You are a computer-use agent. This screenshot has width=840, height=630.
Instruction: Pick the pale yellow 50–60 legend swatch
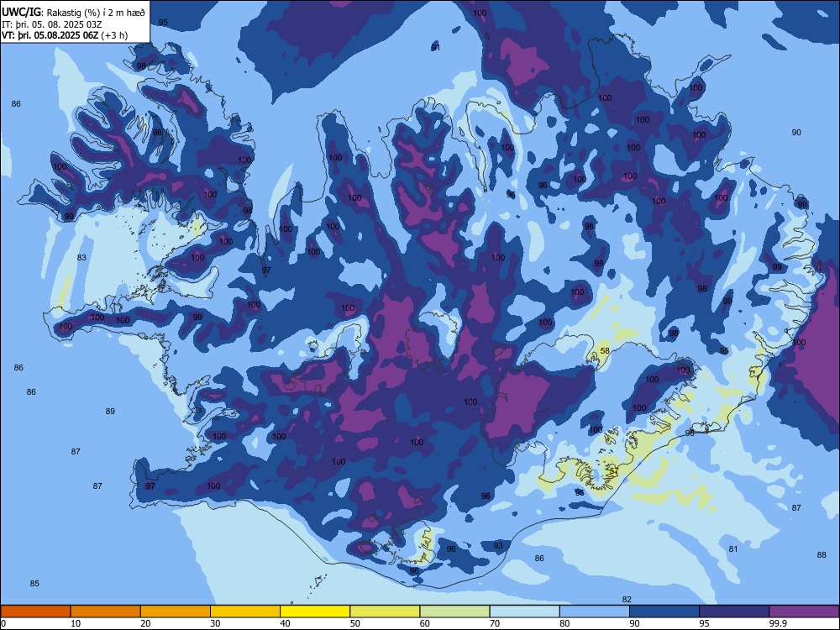[385, 612]
